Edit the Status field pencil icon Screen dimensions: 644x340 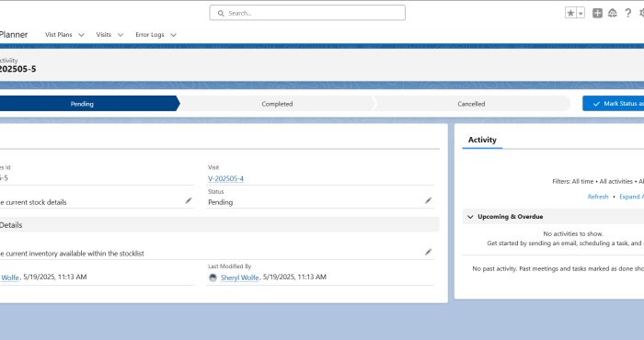428,200
